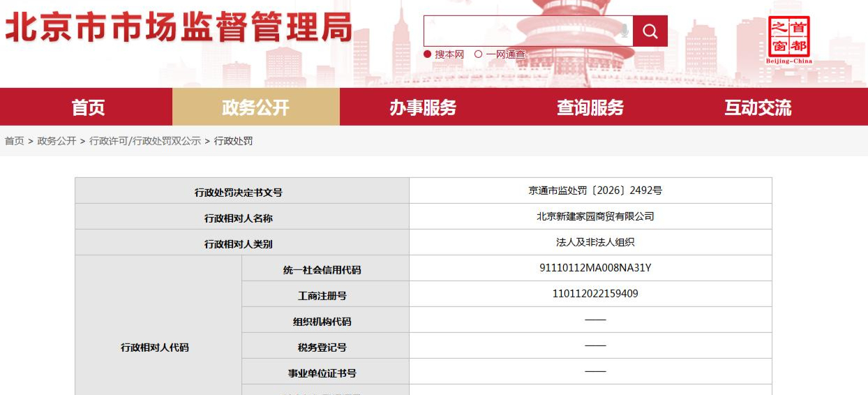The image size is (868, 395).
Task: Select the decision number 京通市监处罚〔2026〕2492号
Action: tap(595, 191)
